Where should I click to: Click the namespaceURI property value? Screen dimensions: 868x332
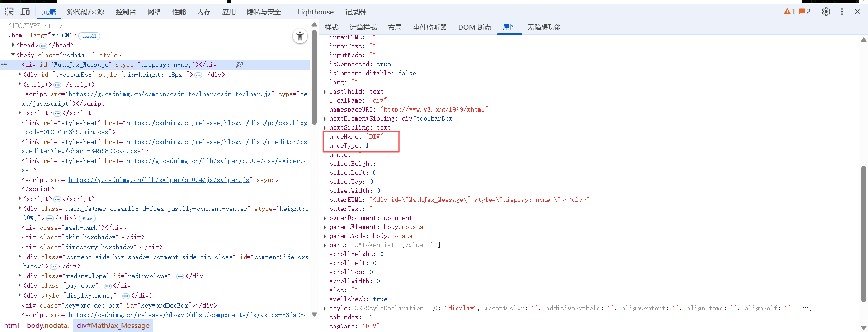coord(434,109)
